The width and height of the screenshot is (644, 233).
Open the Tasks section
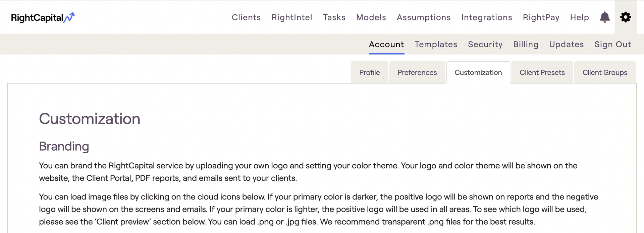[x=334, y=17]
